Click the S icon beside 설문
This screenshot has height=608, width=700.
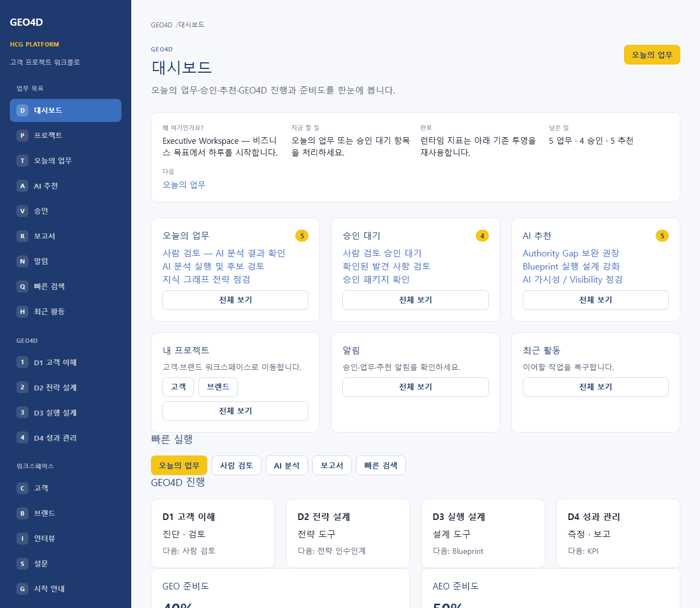pyautogui.click(x=22, y=564)
